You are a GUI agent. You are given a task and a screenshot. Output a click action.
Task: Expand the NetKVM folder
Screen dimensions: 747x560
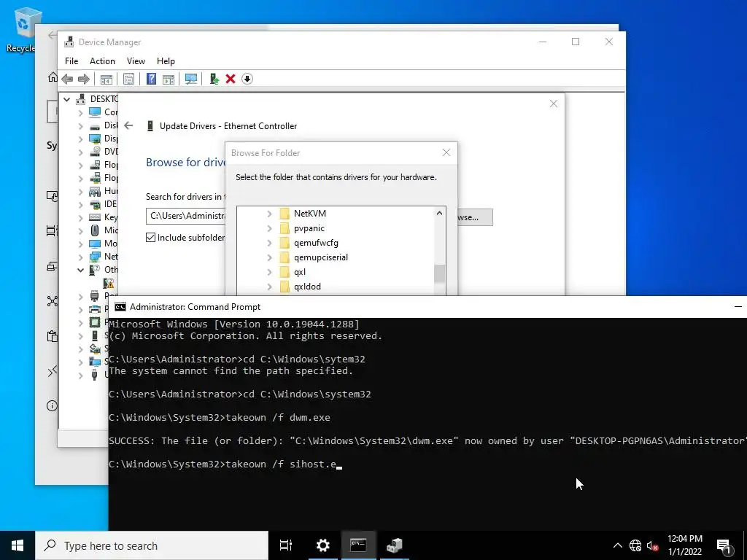269,214
